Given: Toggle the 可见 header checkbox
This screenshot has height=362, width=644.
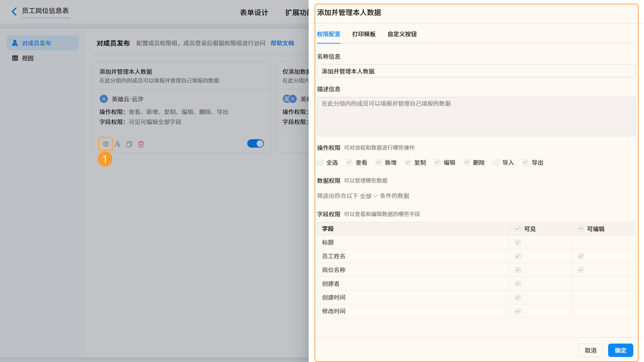Looking at the screenshot, I should (x=518, y=229).
